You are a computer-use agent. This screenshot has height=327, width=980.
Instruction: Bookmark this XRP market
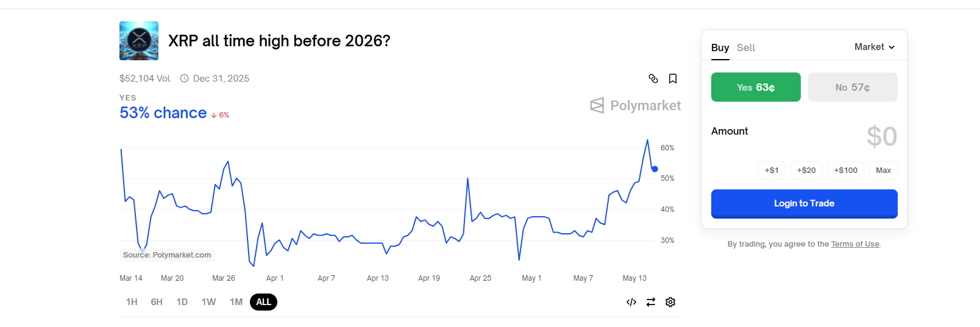click(x=673, y=79)
